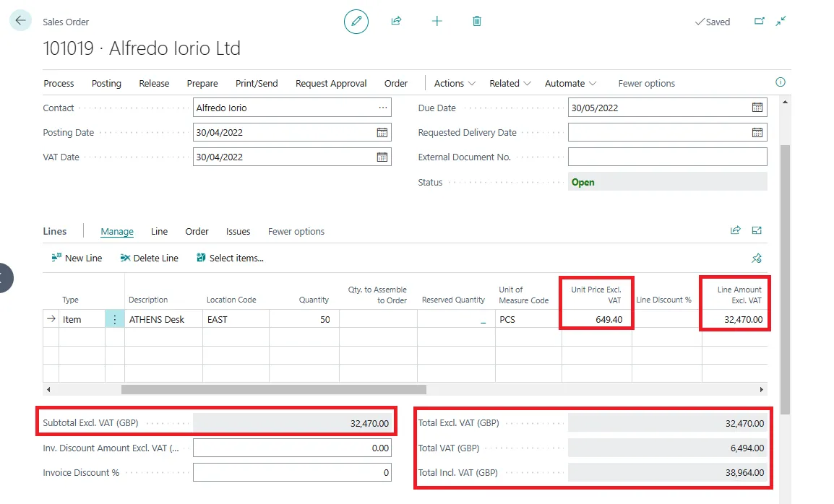The image size is (834, 504).
Task: Select the Order tab in Lines
Action: pos(197,231)
